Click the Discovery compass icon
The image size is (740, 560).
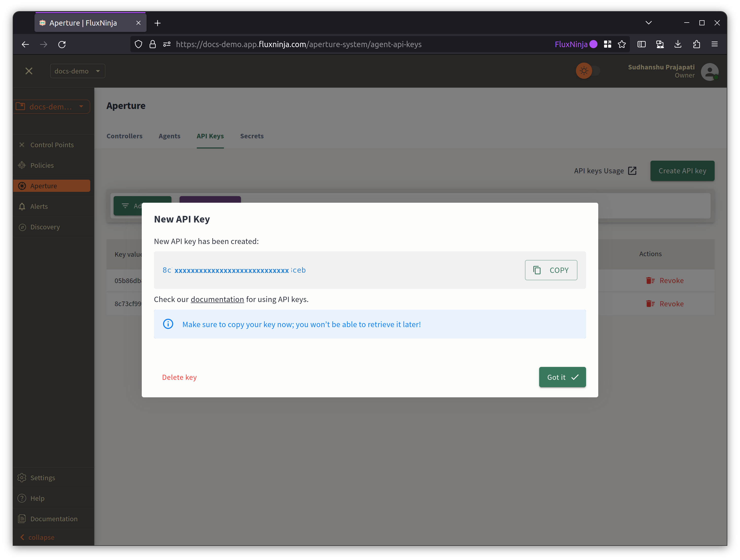pyautogui.click(x=22, y=227)
